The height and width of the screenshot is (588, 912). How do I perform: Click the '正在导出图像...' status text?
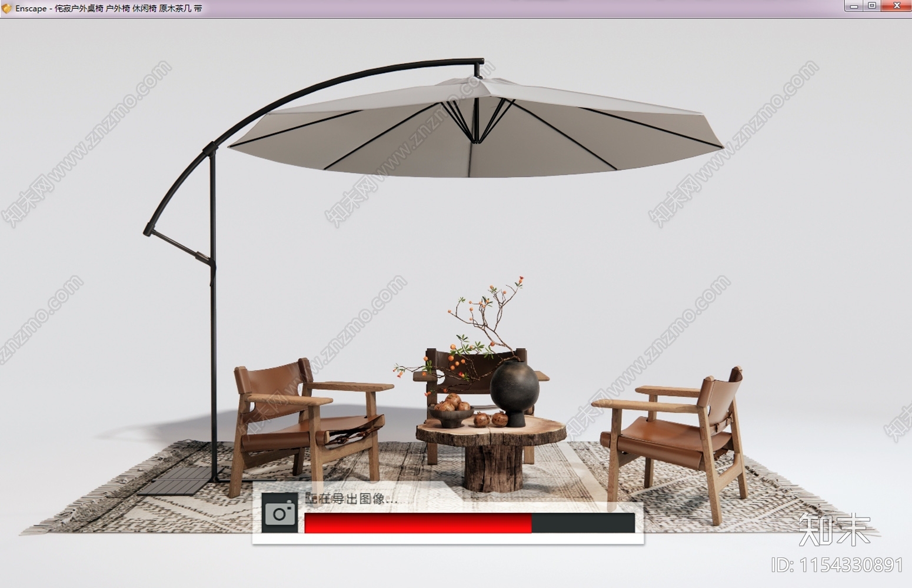[352, 499]
